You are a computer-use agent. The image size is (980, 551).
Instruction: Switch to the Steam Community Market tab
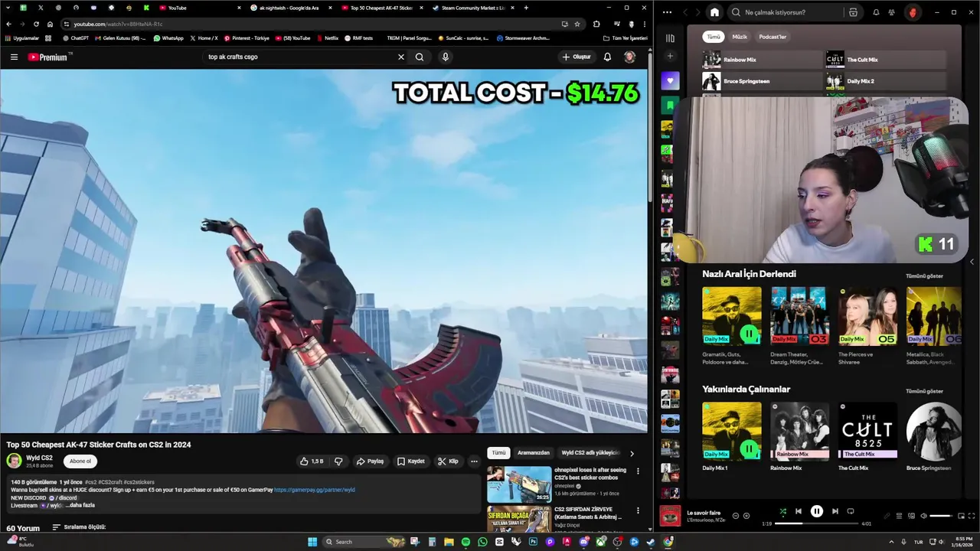(x=472, y=8)
